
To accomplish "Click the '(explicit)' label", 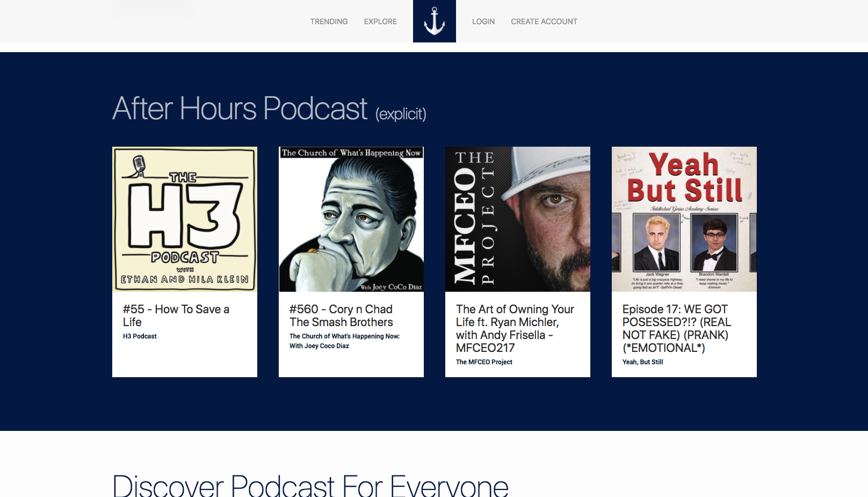I will click(x=401, y=114).
